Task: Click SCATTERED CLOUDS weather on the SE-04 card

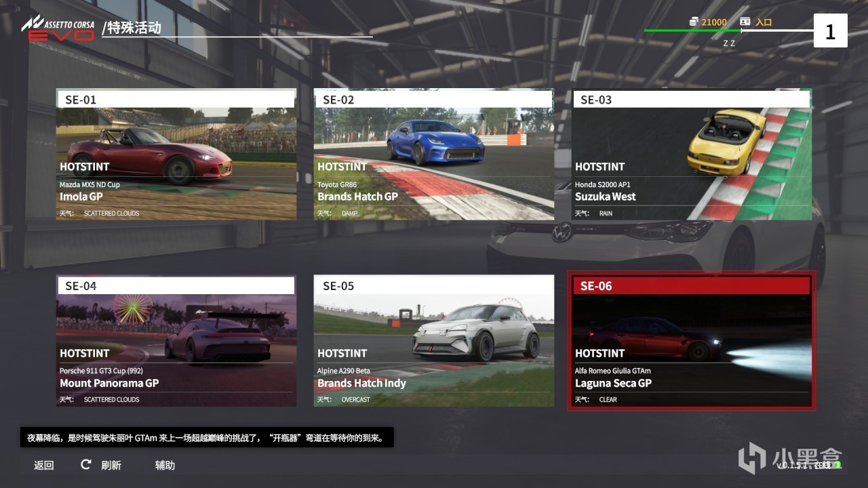Action: click(111, 400)
